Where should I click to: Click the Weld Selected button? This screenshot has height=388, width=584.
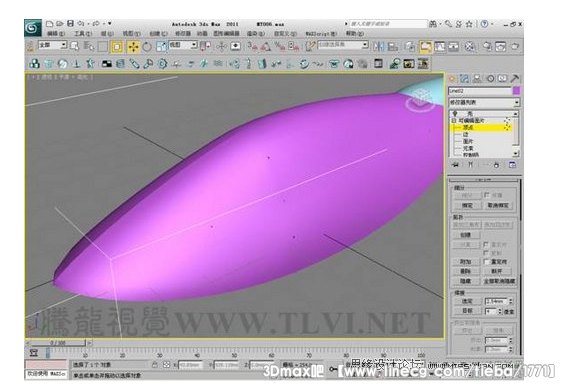(x=467, y=301)
